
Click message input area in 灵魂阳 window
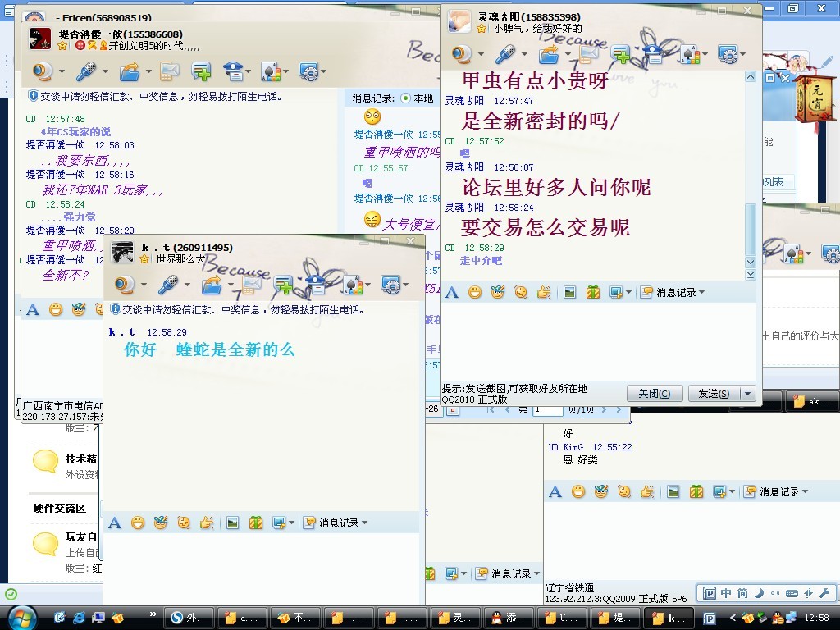598,340
